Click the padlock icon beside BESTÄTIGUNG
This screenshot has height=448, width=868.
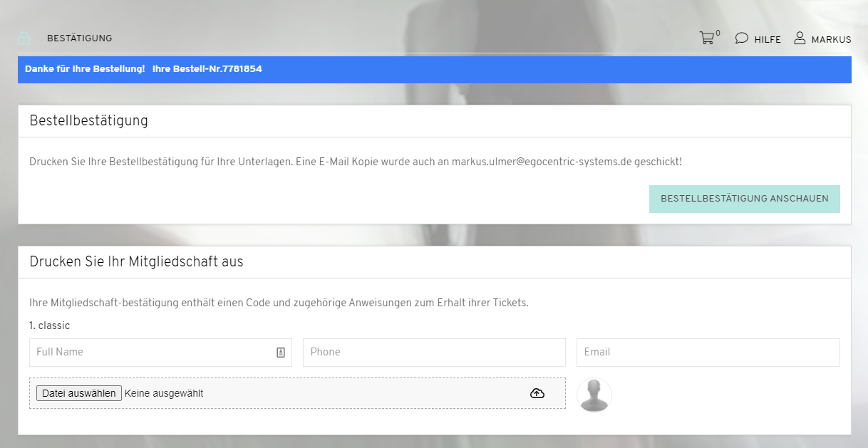click(24, 38)
